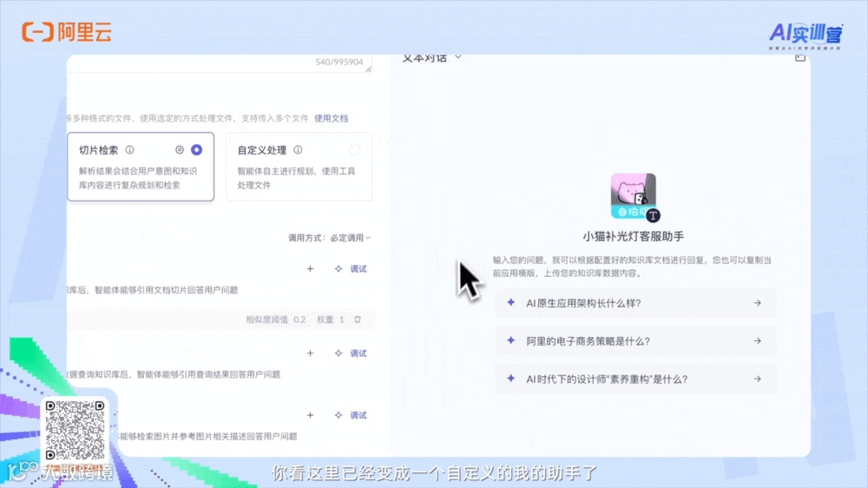Select the 自定义处理 card description text
868x488 pixels.
(296, 178)
